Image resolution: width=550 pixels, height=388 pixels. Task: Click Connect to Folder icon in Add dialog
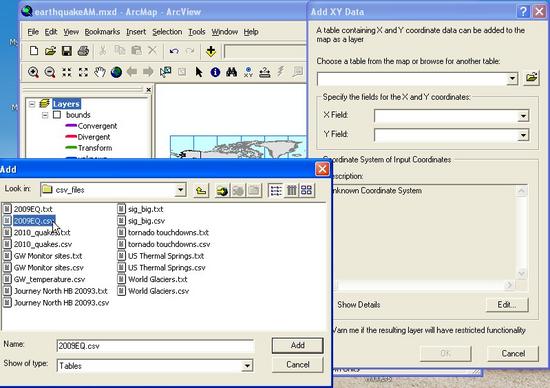pos(222,190)
